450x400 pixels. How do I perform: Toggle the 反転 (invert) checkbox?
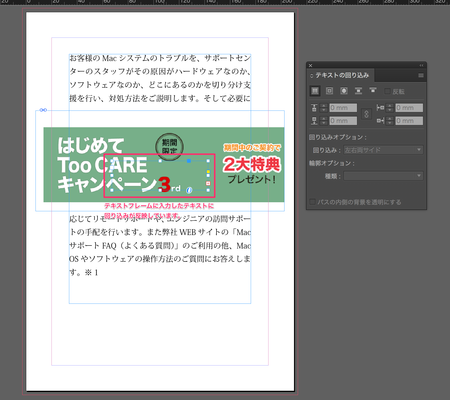387,91
